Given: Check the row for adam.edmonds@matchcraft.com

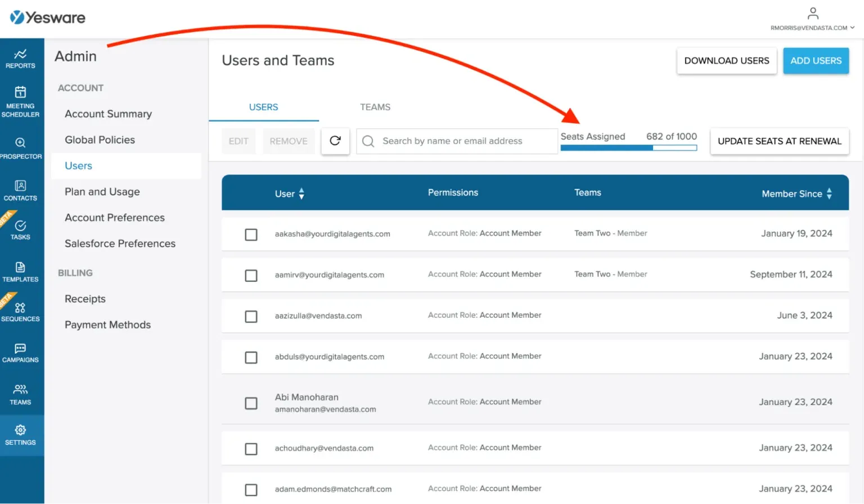Looking at the screenshot, I should [251, 489].
